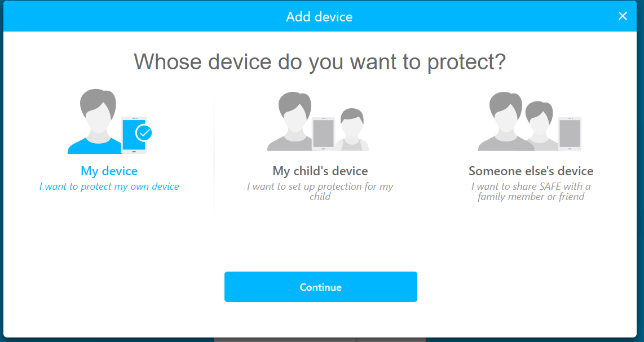
Task: Click the vertical divider beside My device
Action: [214, 155]
